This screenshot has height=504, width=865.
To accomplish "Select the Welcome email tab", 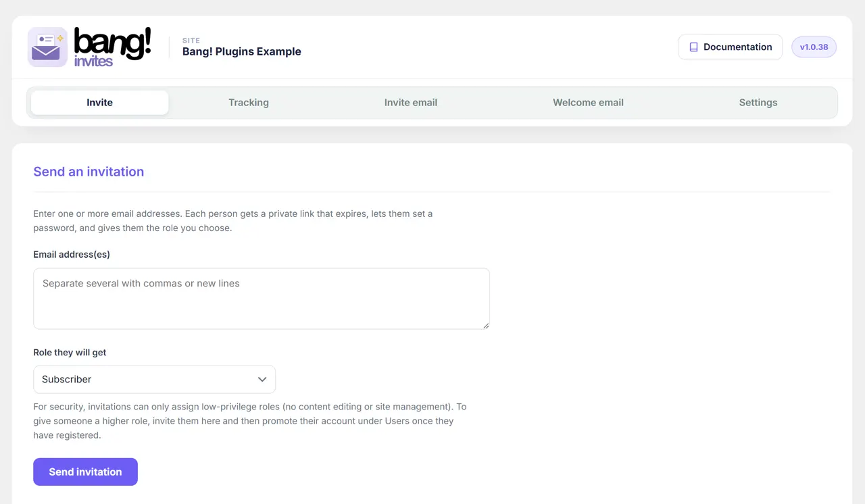I will tap(588, 103).
